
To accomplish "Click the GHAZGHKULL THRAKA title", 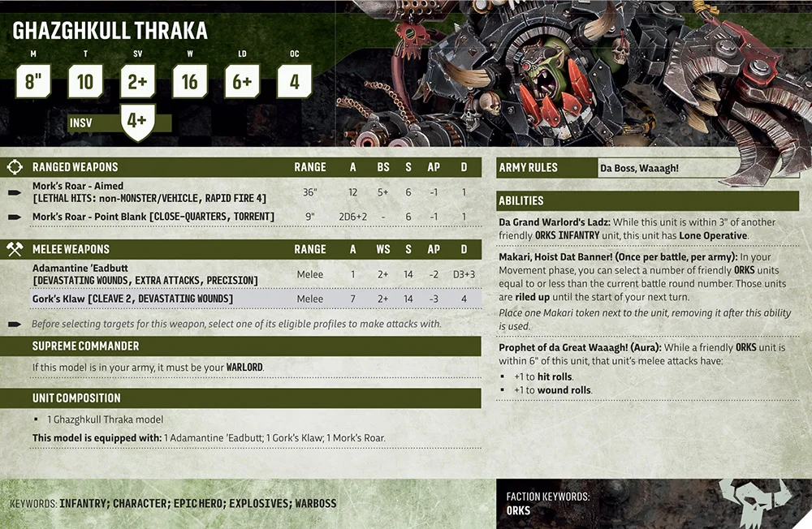I will 110,31.
